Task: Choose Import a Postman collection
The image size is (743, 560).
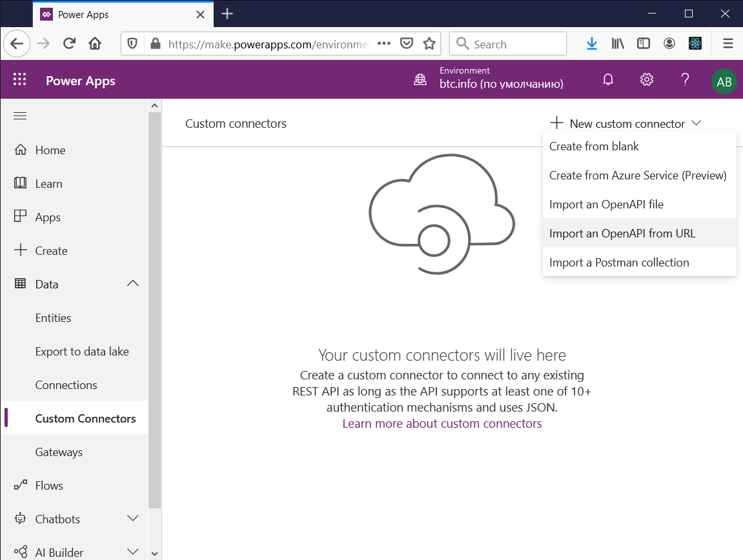Action: click(x=639, y=262)
